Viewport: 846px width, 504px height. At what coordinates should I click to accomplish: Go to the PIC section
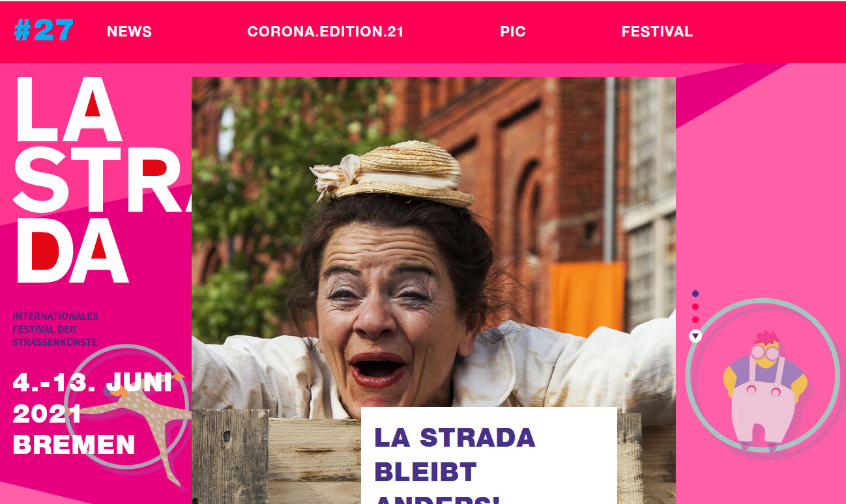click(513, 31)
